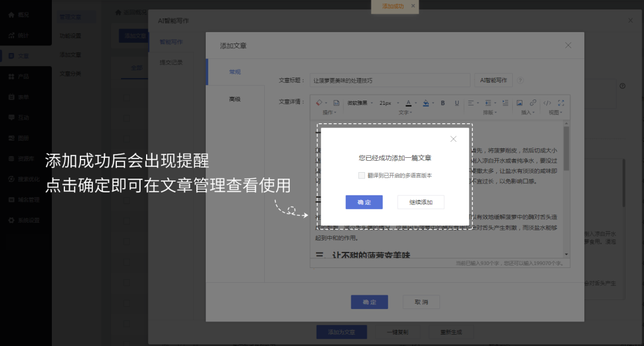Open the source code view icon
This screenshot has height=346, width=644.
click(x=546, y=102)
